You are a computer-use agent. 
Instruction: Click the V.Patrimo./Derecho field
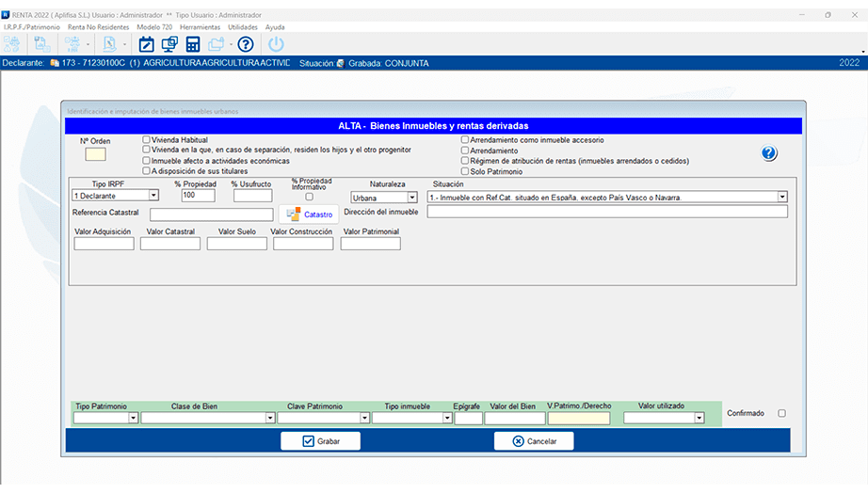(x=578, y=419)
